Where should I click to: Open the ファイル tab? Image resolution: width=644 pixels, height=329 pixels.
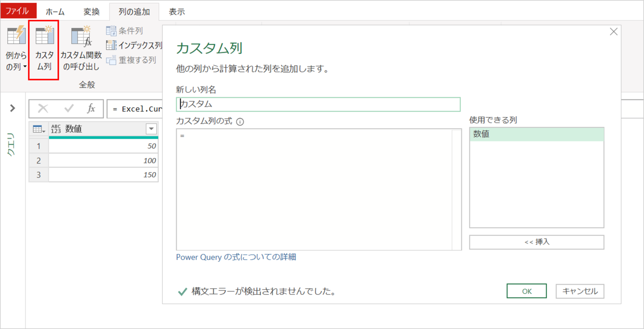[x=18, y=11]
